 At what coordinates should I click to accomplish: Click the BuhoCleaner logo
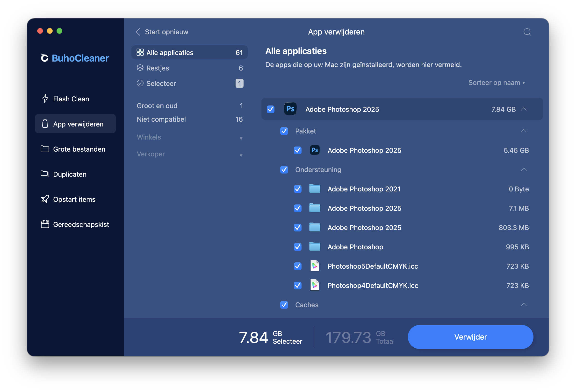tap(75, 58)
